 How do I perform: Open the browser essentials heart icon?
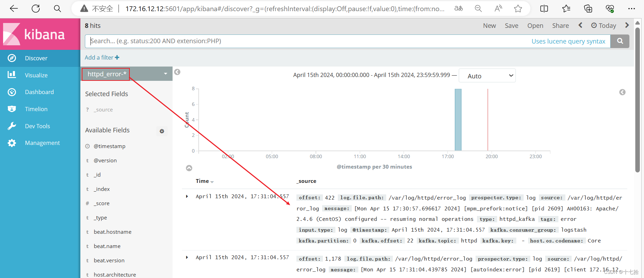click(610, 8)
